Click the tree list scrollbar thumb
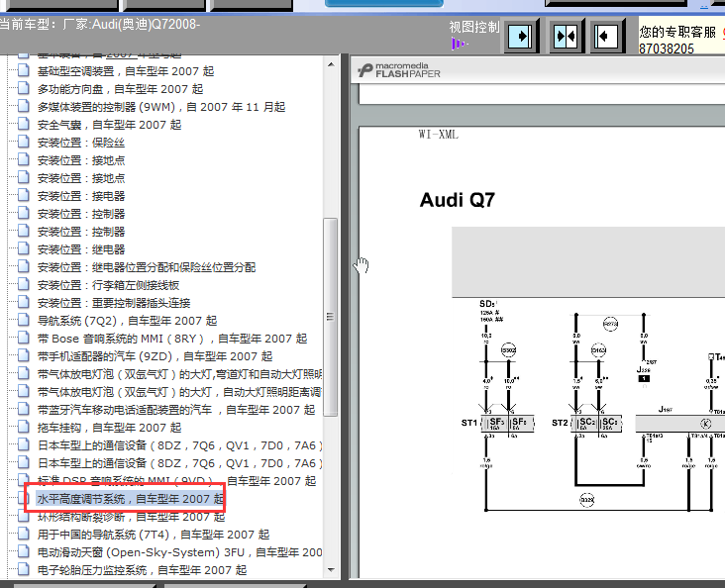725x588 pixels. click(x=330, y=317)
